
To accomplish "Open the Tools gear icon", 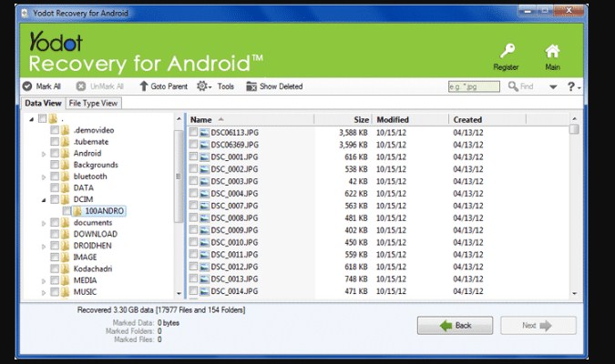I will tap(202, 86).
